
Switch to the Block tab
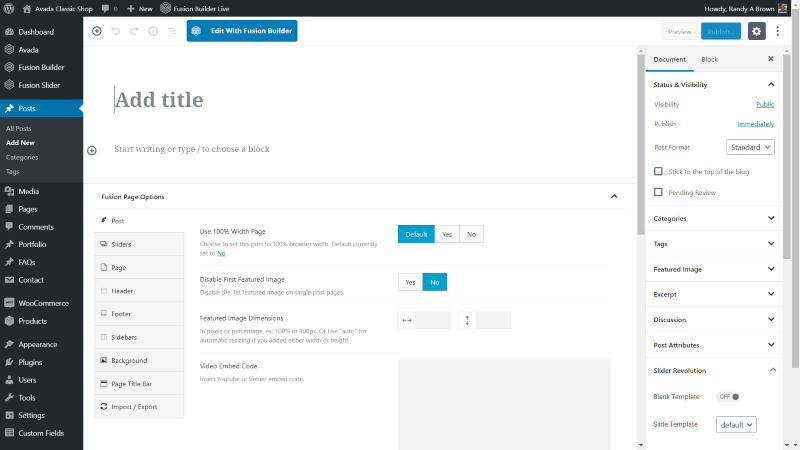(709, 59)
